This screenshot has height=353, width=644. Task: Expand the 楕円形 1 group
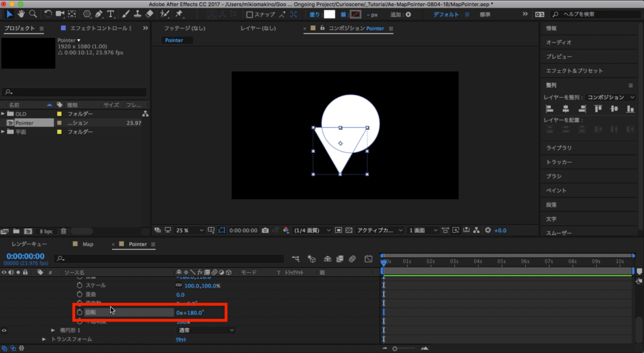coord(53,330)
